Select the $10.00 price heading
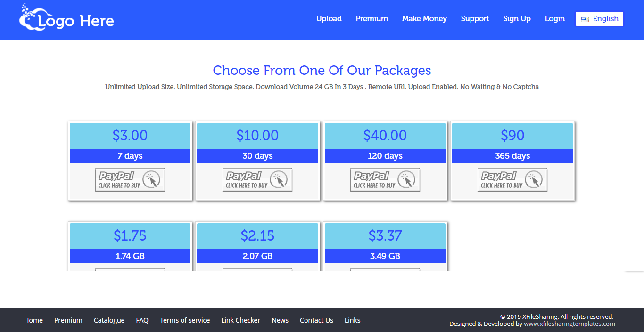The height and width of the screenshot is (332, 644). coord(257,136)
